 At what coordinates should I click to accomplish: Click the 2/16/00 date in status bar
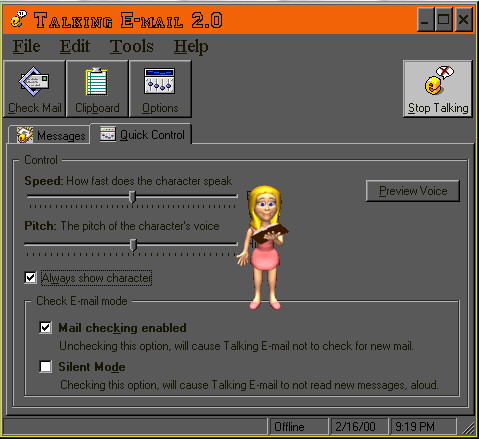coord(359,427)
